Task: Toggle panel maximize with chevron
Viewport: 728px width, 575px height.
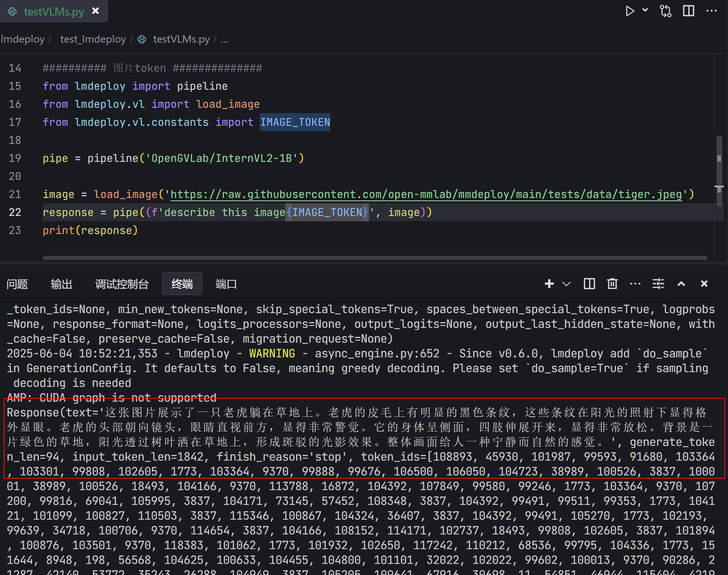Action: pos(681,284)
